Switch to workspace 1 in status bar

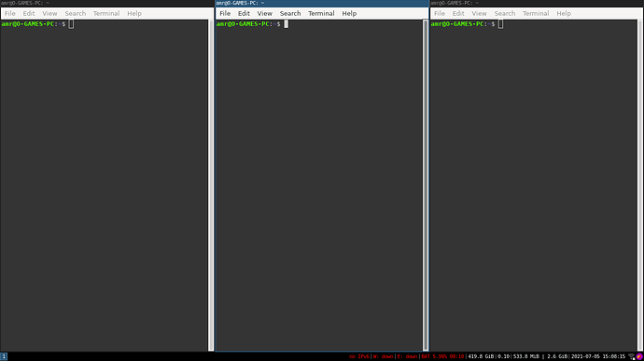click(4, 356)
